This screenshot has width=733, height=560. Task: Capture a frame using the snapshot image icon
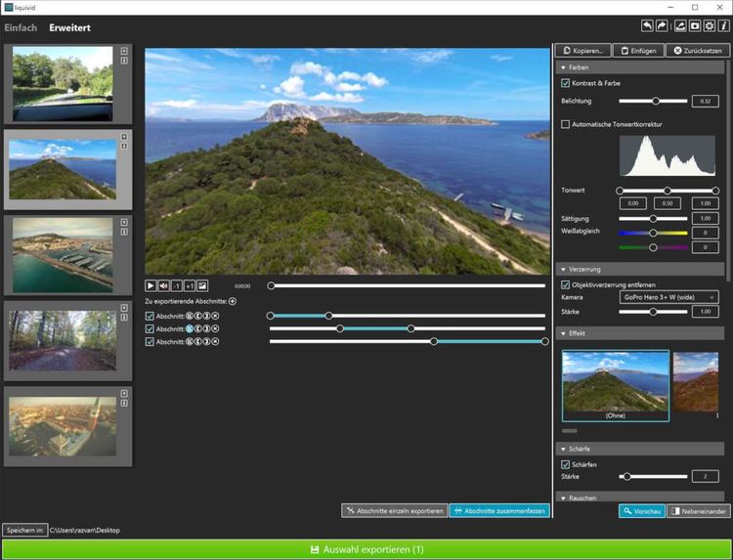[x=202, y=285]
